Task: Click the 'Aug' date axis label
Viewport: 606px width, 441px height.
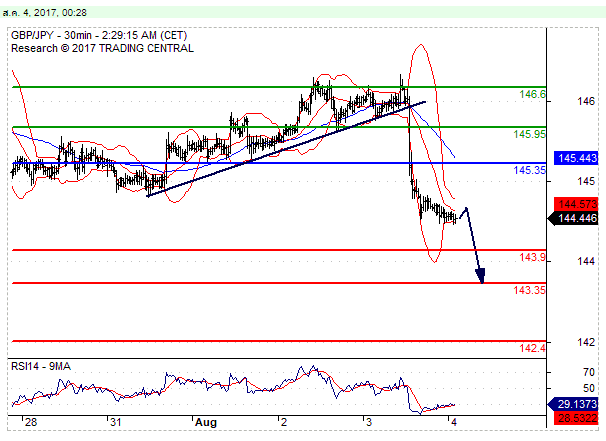Action: [x=206, y=422]
